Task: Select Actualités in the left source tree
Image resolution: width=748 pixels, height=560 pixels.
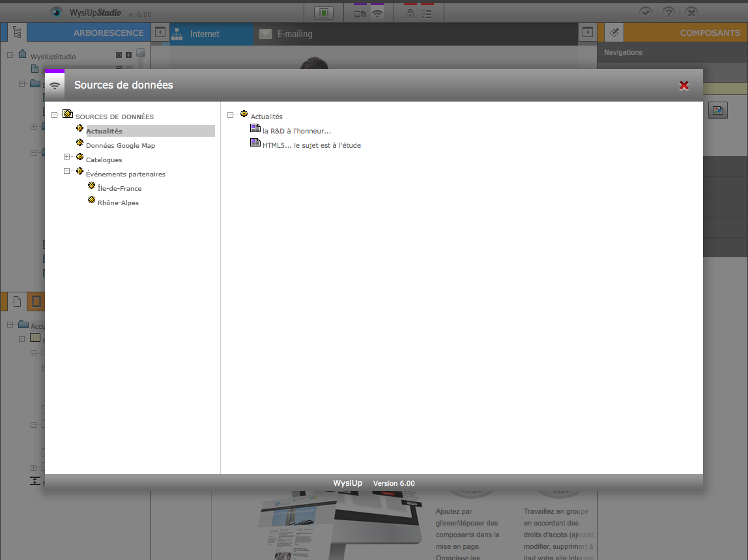Action: point(104,131)
